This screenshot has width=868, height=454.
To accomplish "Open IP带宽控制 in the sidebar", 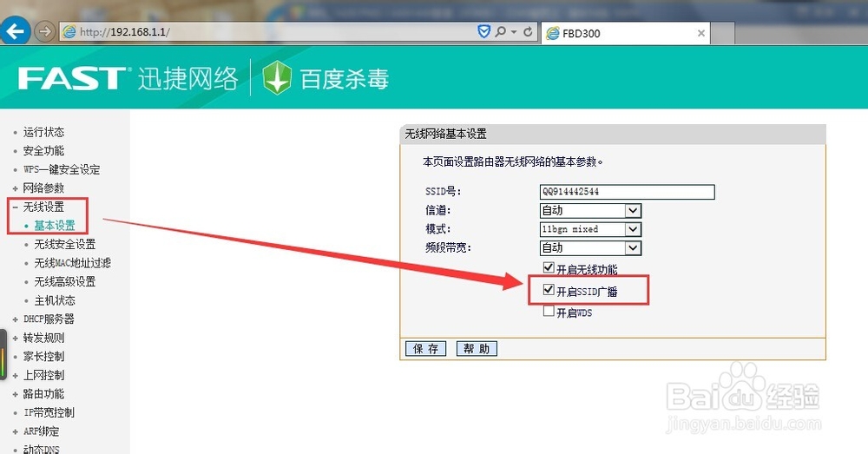I will (49, 412).
